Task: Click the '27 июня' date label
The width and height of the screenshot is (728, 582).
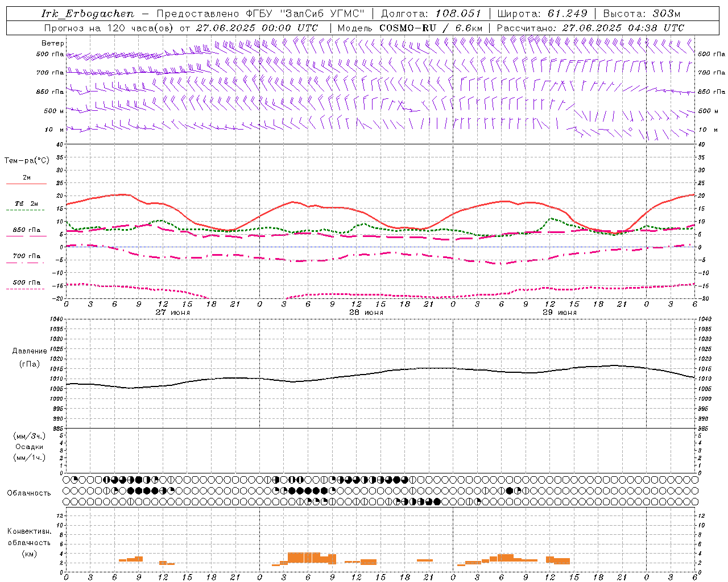Action: 173,313
